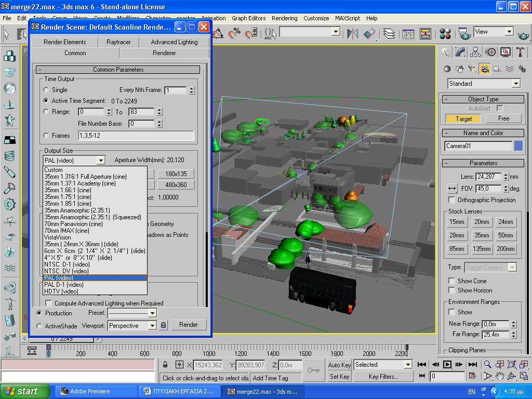This screenshot has height=399, width=532.
Task: Click the reactor wind weathervane icon
Action: 9,221
